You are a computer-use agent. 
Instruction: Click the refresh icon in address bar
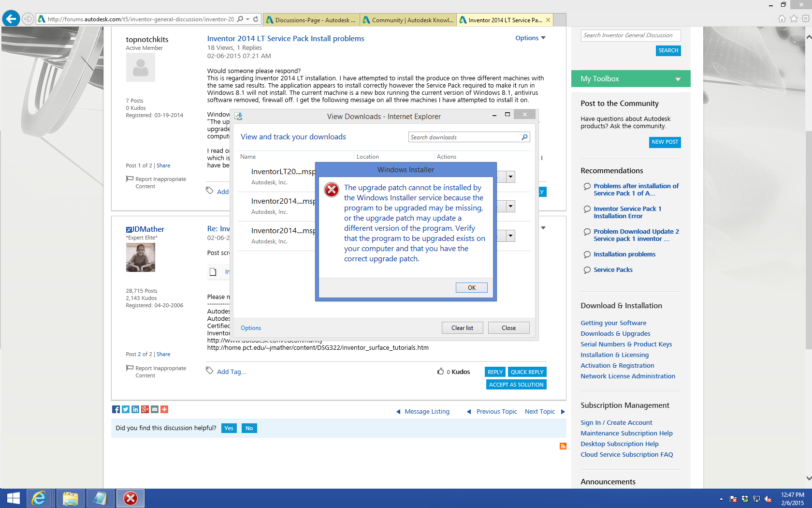point(256,19)
